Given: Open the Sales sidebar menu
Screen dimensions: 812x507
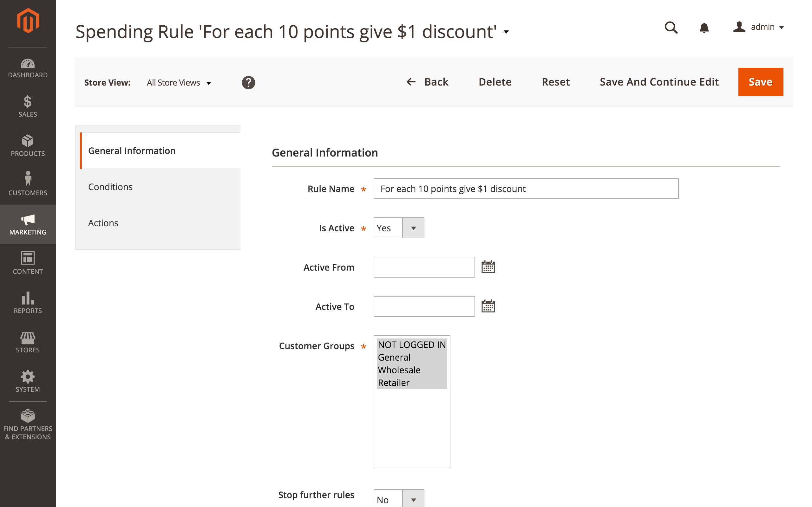Looking at the screenshot, I should pyautogui.click(x=28, y=107).
